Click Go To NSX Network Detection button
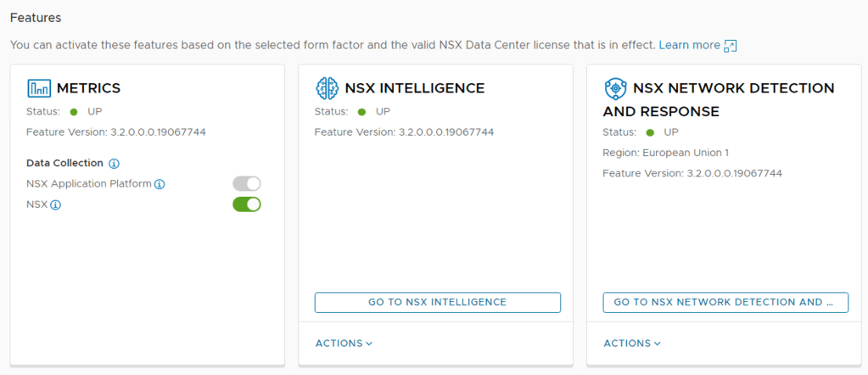This screenshot has width=868, height=375. (725, 302)
